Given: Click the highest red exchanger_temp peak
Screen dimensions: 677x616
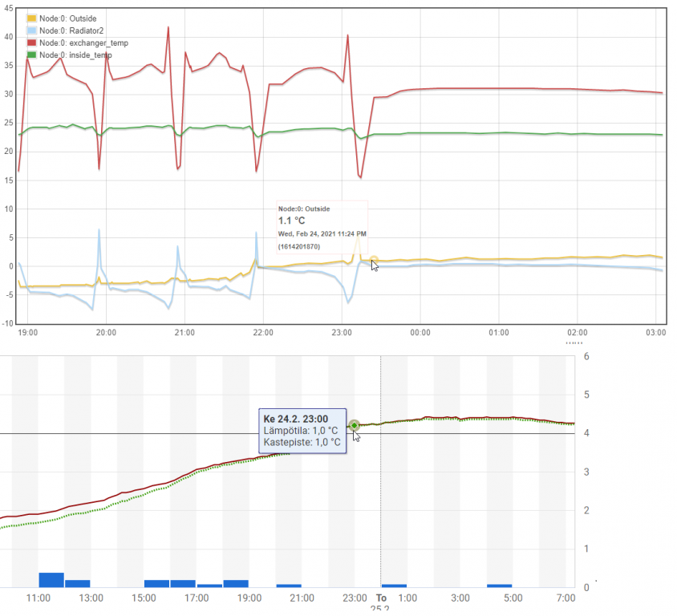Looking at the screenshot, I should (x=168, y=27).
